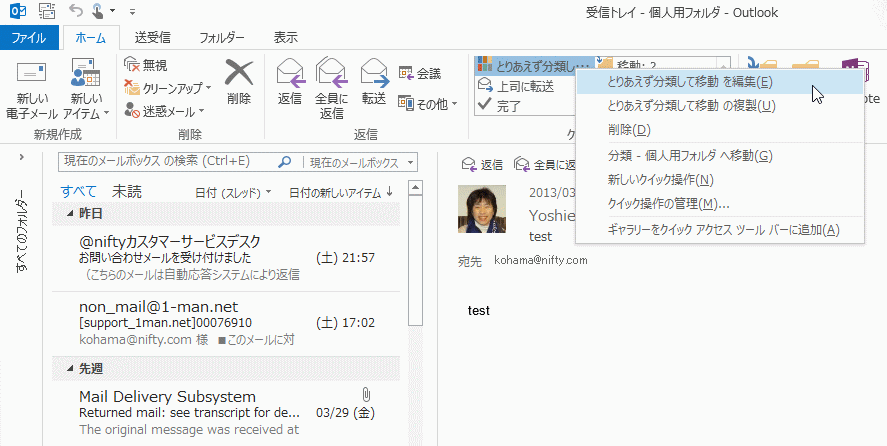Image resolution: width=887 pixels, height=446 pixels.
Task: Click the search magnifier icon
Action: 285,162
